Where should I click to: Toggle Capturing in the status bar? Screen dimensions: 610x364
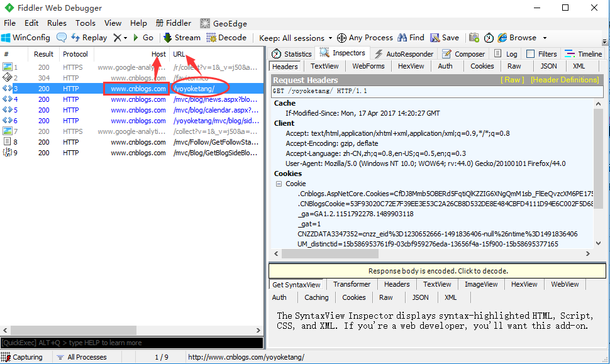[x=23, y=357]
